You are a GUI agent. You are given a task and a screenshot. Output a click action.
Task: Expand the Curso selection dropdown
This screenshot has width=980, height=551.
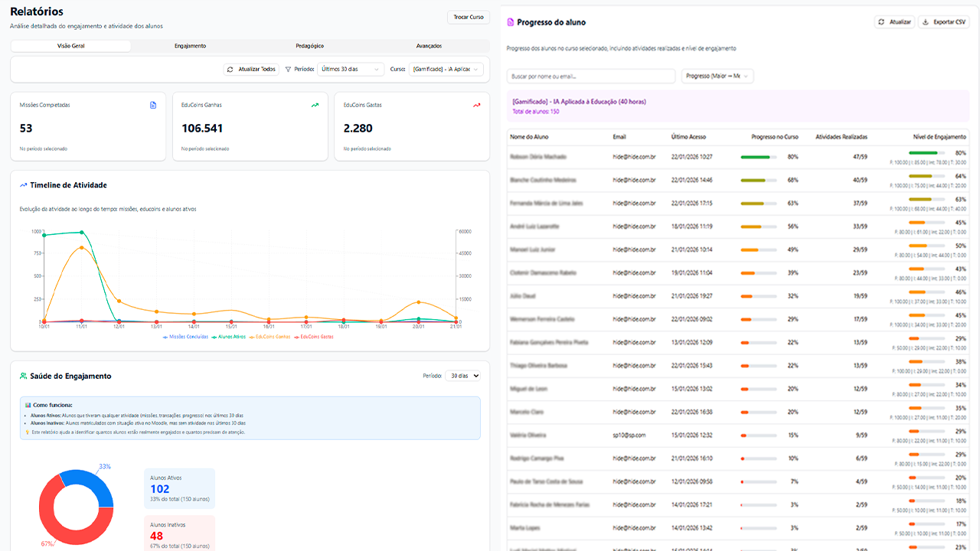[x=446, y=69]
